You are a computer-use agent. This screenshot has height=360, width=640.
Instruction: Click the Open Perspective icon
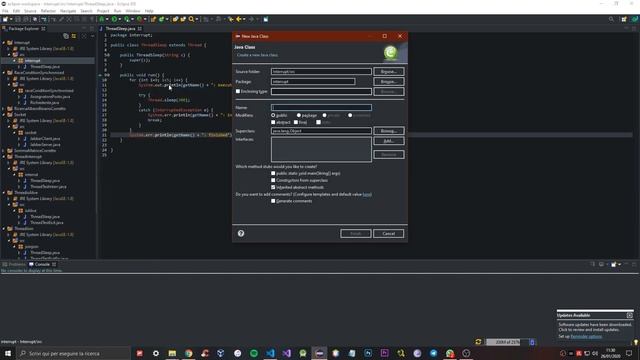(624, 19)
